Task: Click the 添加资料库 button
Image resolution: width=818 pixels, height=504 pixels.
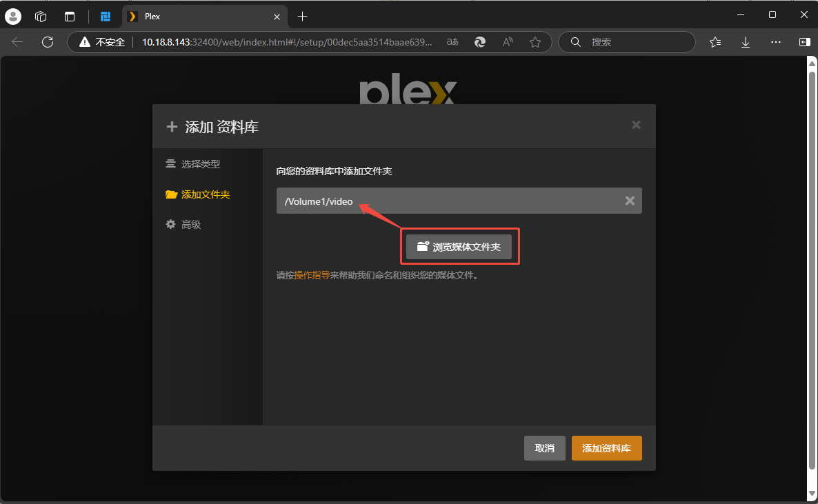Action: click(607, 448)
